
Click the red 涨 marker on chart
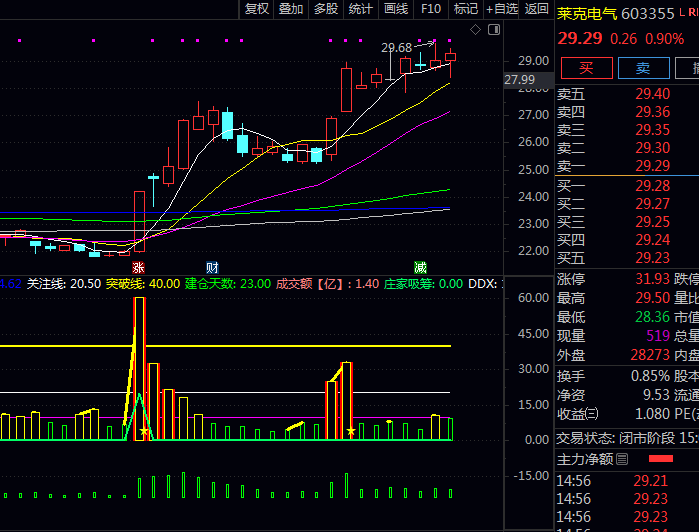(x=139, y=267)
